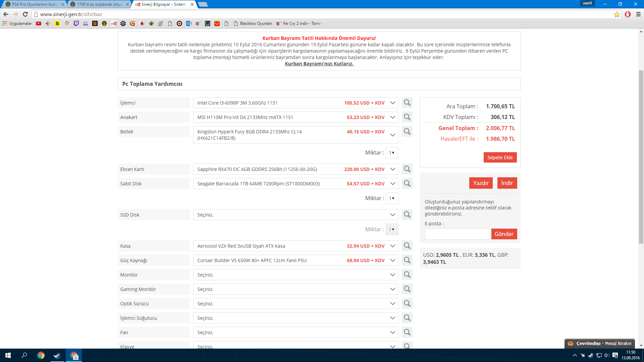Open YouTube bookmark icon in bookmarks bar
Image resolution: width=644 pixels, height=362 pixels.
pyautogui.click(x=39, y=23)
